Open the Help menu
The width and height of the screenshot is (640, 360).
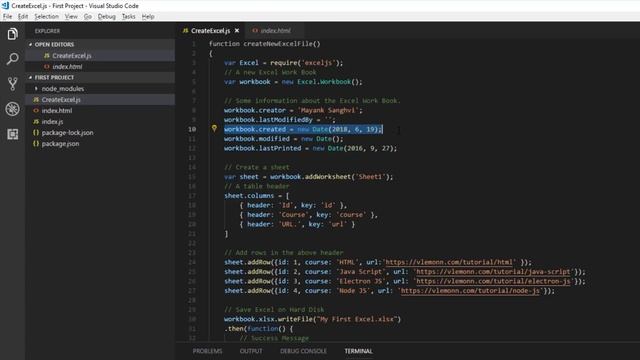[x=148, y=17]
